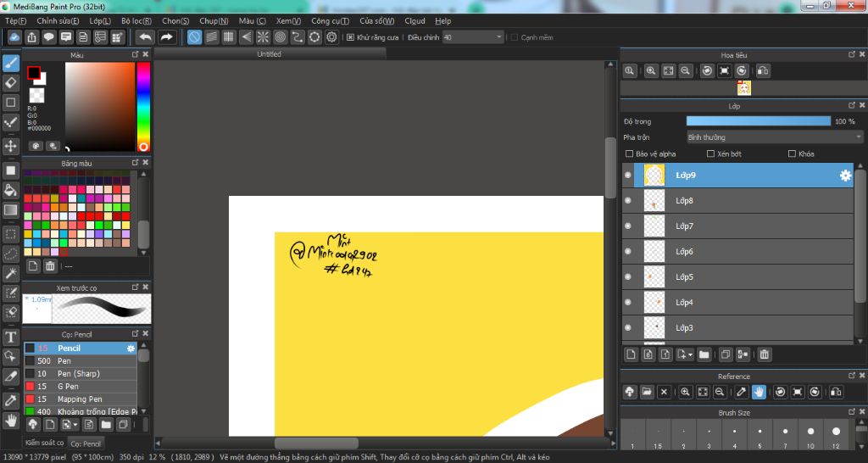Open Lớp9 layer settings gear
Viewport: 868px width, 463px height.
(845, 176)
